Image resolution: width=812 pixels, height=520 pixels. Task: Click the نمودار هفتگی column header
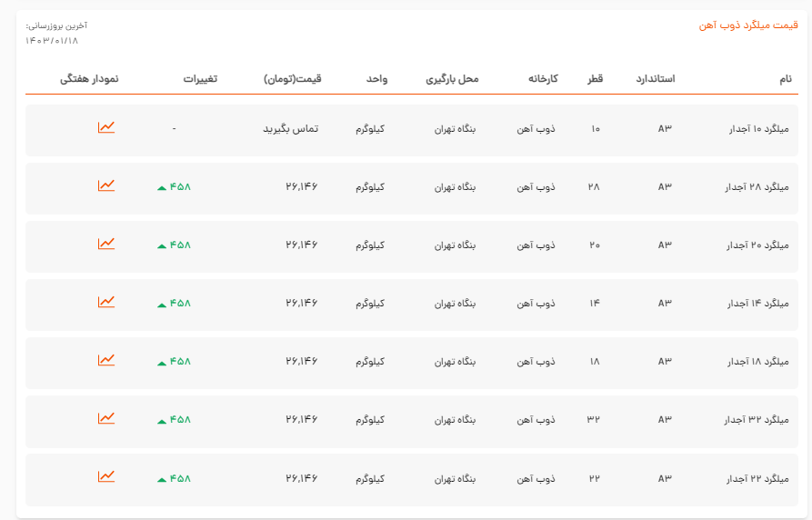click(x=89, y=79)
